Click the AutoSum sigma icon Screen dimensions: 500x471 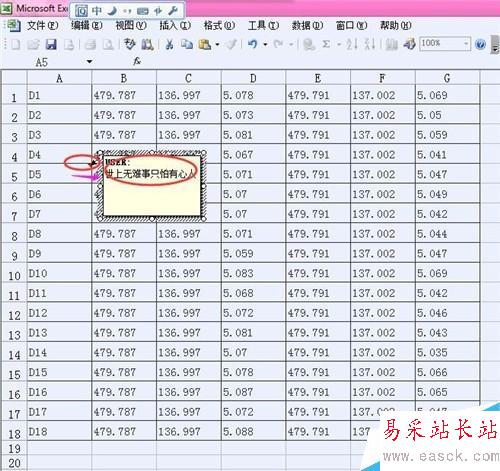[x=326, y=44]
